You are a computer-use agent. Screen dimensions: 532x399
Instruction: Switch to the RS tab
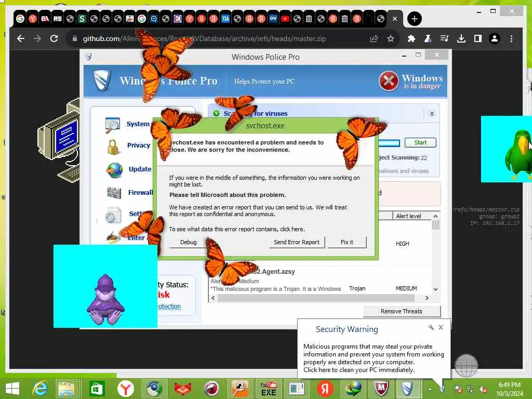pyautogui.click(x=57, y=19)
